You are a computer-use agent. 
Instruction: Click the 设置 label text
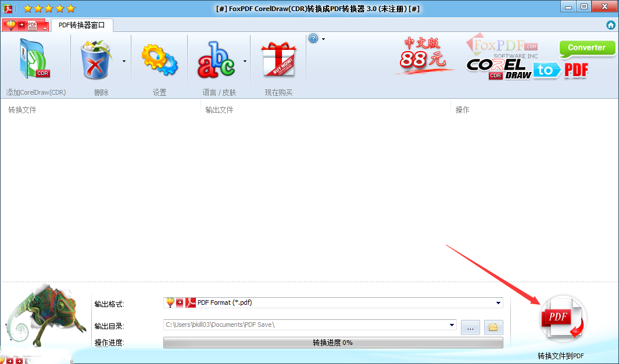(x=159, y=92)
